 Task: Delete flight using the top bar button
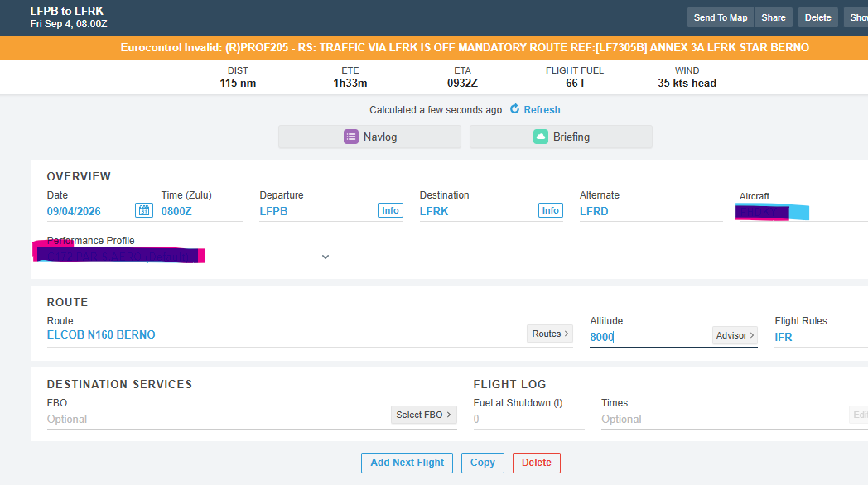(817, 17)
